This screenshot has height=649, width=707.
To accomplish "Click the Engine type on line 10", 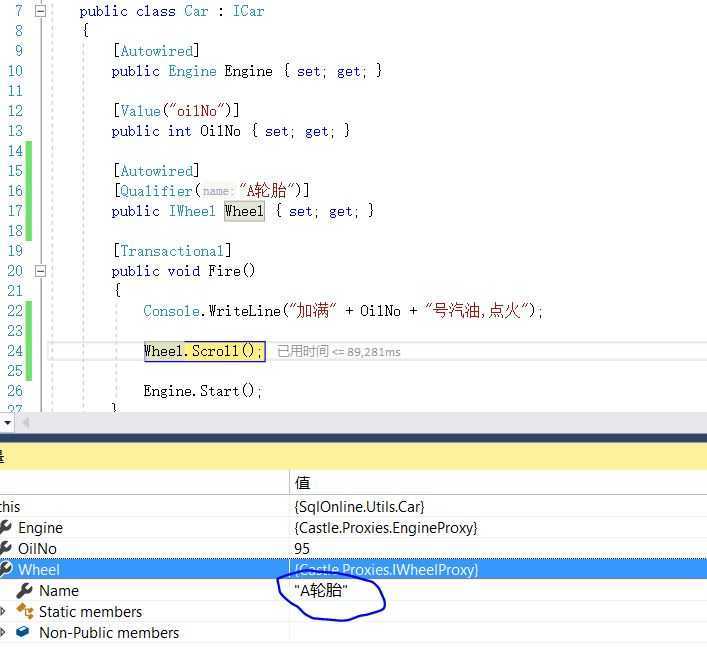I will pos(193,71).
